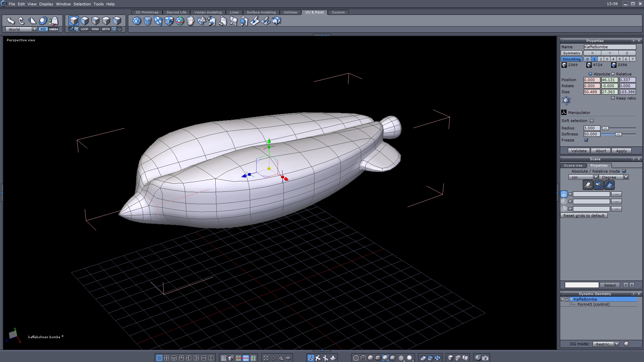Select the Relative radio button
The width and height of the screenshot is (644, 362).
(x=613, y=74)
